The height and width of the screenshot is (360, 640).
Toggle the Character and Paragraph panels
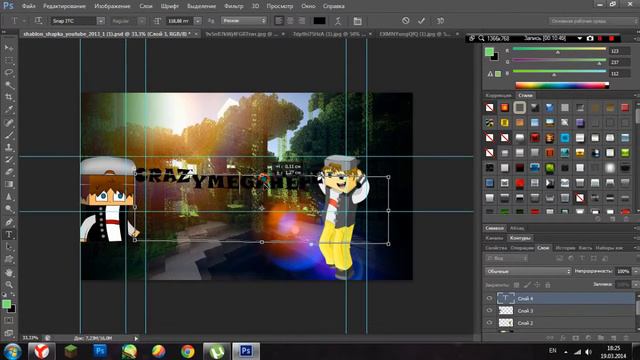358,21
